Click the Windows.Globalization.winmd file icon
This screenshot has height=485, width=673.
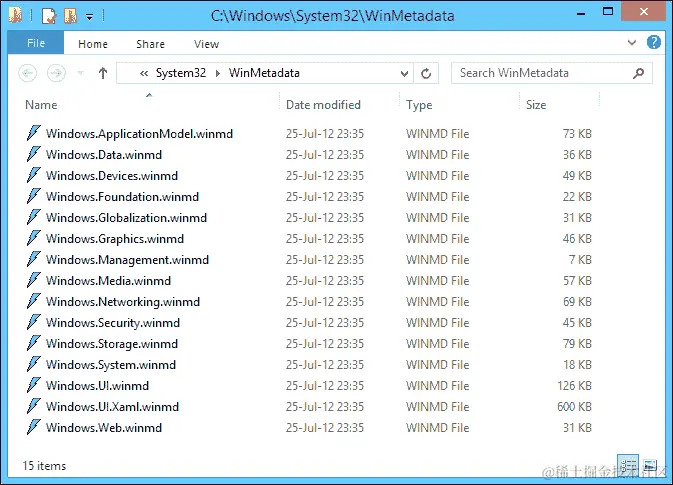pyautogui.click(x=34, y=218)
